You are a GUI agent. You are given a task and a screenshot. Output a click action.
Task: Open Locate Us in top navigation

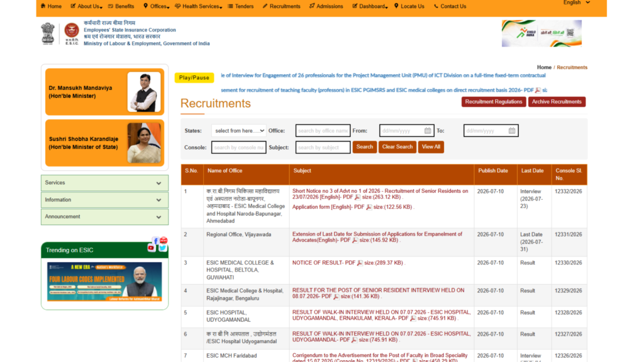click(409, 6)
